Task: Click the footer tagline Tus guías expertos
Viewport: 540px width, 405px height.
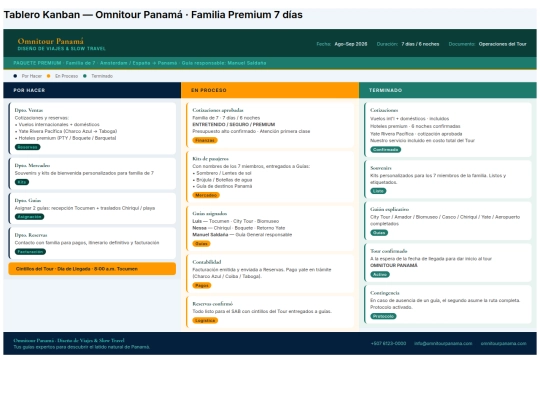Action: pos(82,347)
